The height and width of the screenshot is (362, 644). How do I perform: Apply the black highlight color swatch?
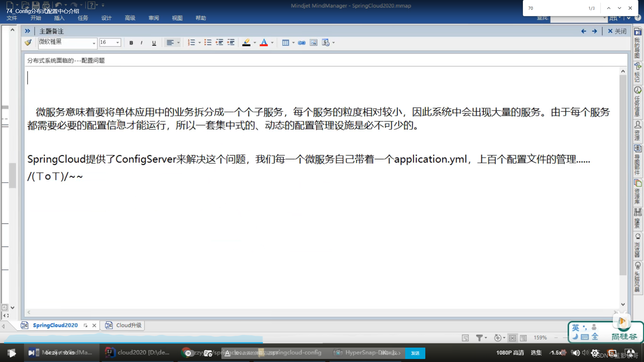pos(247,43)
